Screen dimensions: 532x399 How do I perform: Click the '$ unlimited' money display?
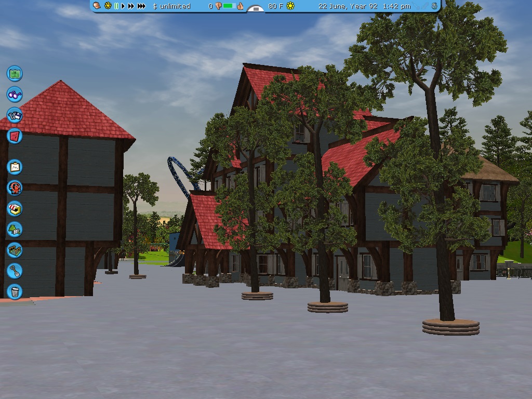point(172,6)
